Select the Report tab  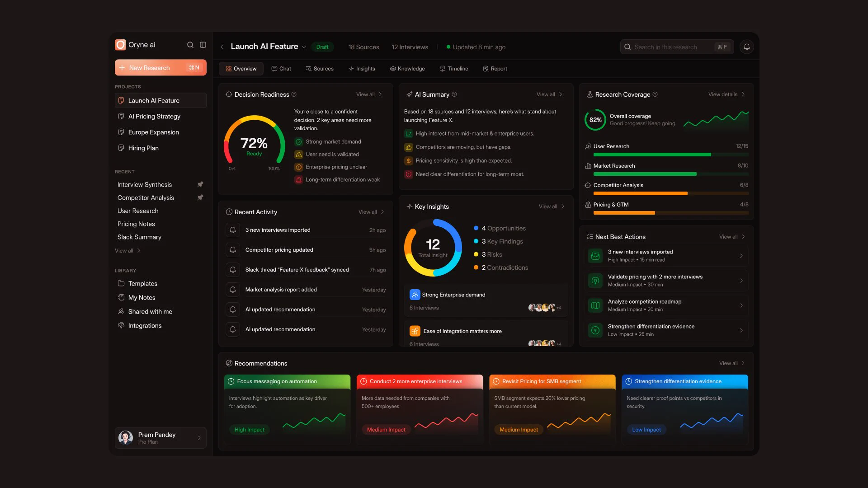point(495,69)
